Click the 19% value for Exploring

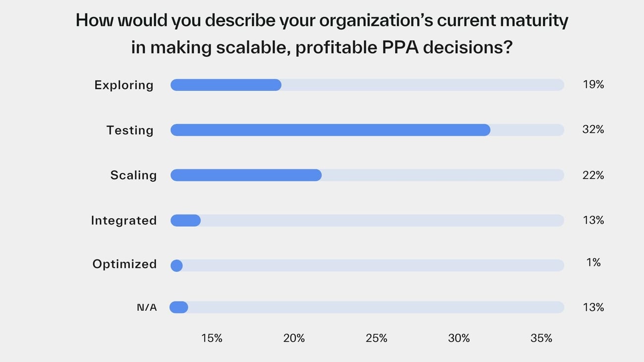coord(593,85)
